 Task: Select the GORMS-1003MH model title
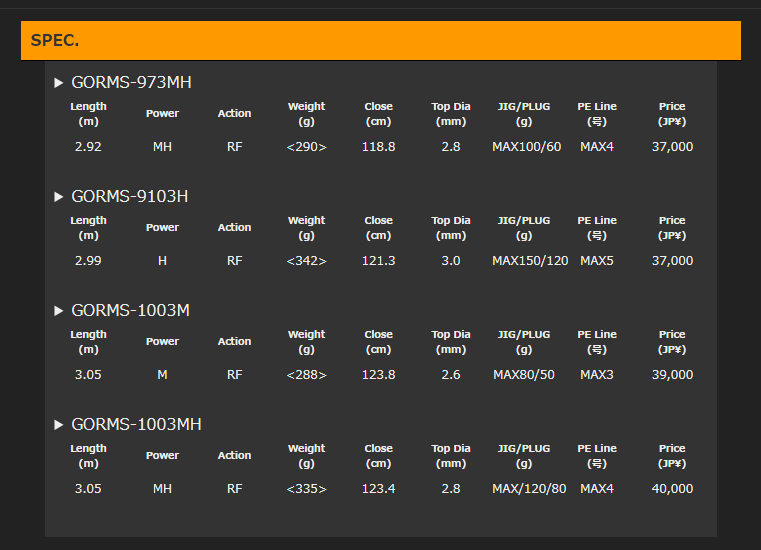tap(136, 425)
